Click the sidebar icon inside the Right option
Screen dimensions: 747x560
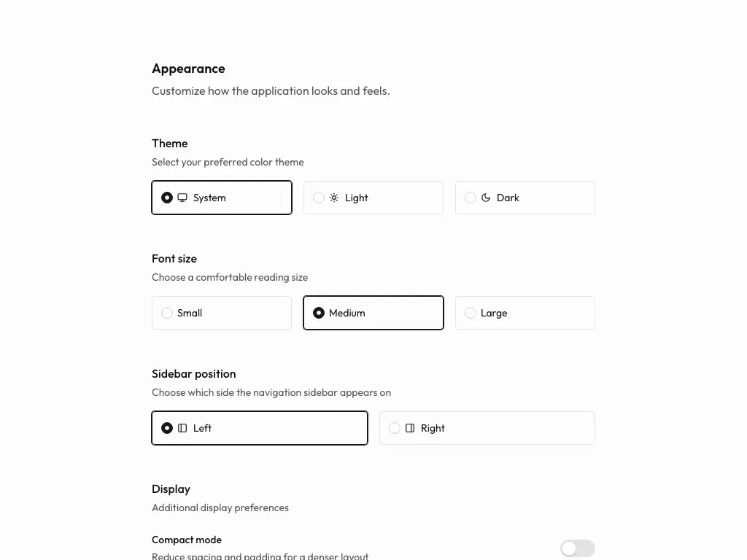pyautogui.click(x=411, y=428)
